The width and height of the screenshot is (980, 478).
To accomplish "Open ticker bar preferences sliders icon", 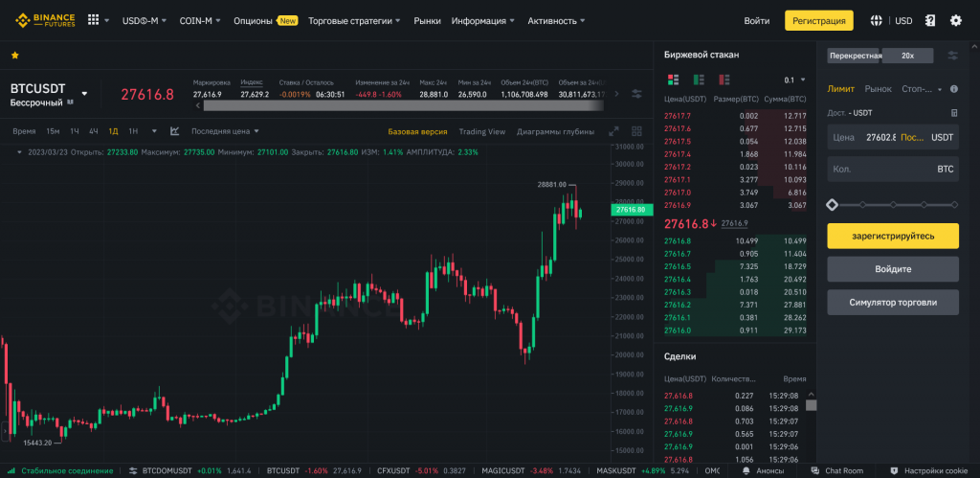I will 636,93.
